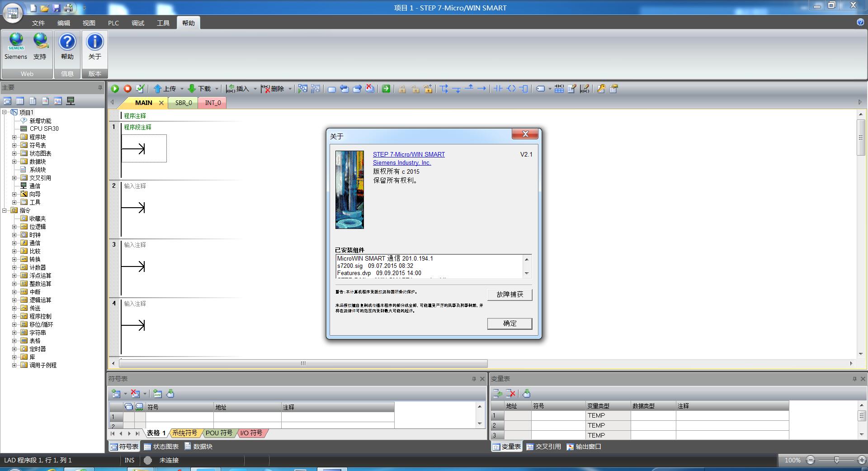Viewport: 868px width, 471px height.
Task: Click the key-shaped icon in editor toolbar
Action: coord(601,89)
